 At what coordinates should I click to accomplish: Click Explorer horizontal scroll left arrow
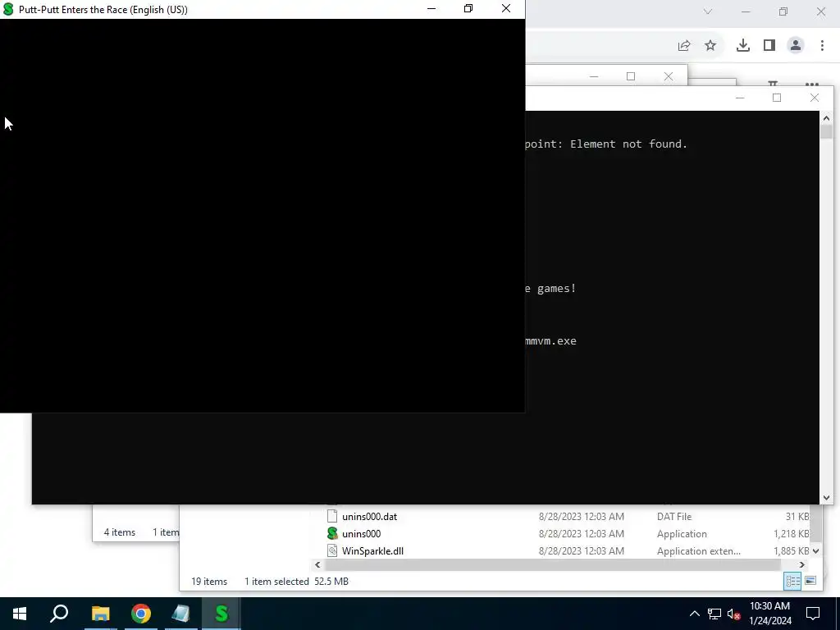[317, 564]
